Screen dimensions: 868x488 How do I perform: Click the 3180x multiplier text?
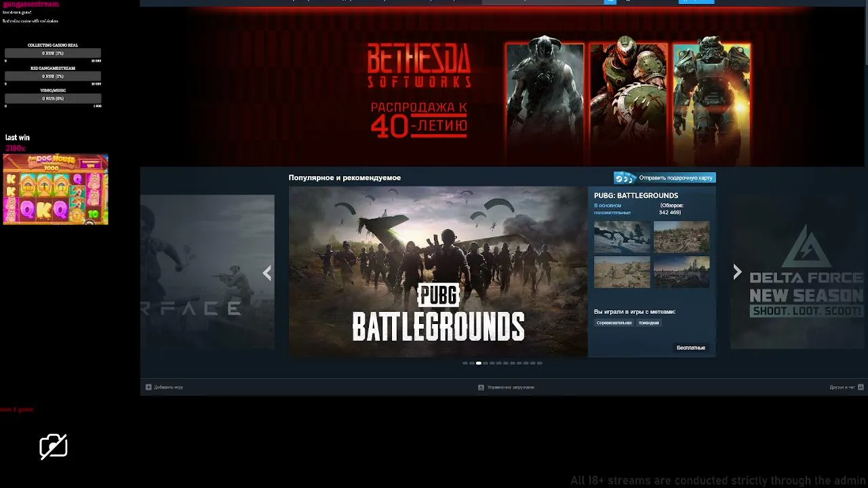coord(15,148)
